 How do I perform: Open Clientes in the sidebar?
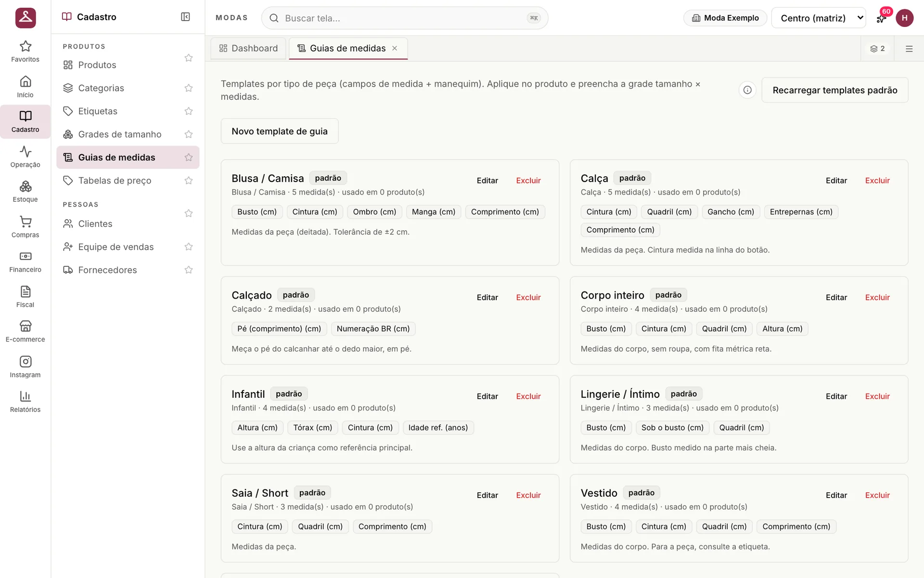[95, 224]
